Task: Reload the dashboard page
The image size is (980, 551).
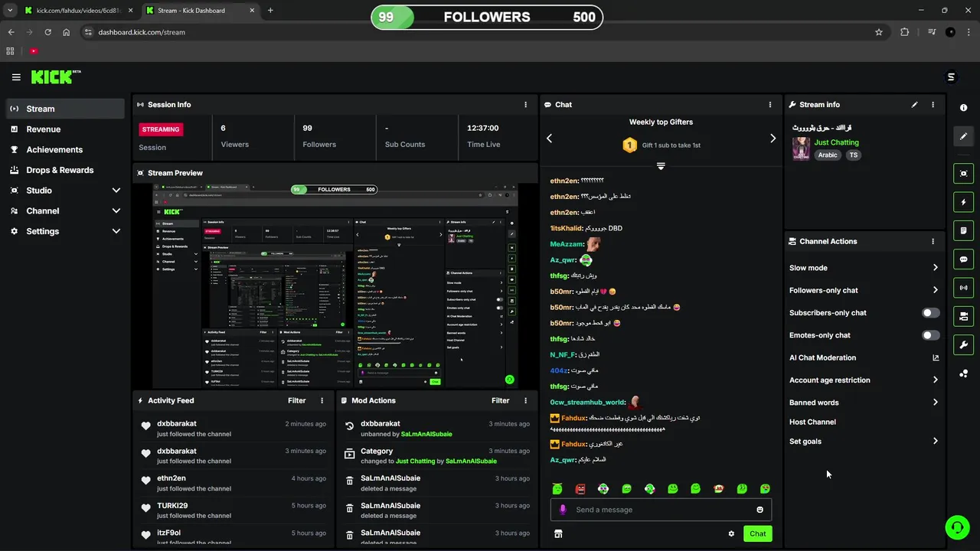Action: pos(47,32)
